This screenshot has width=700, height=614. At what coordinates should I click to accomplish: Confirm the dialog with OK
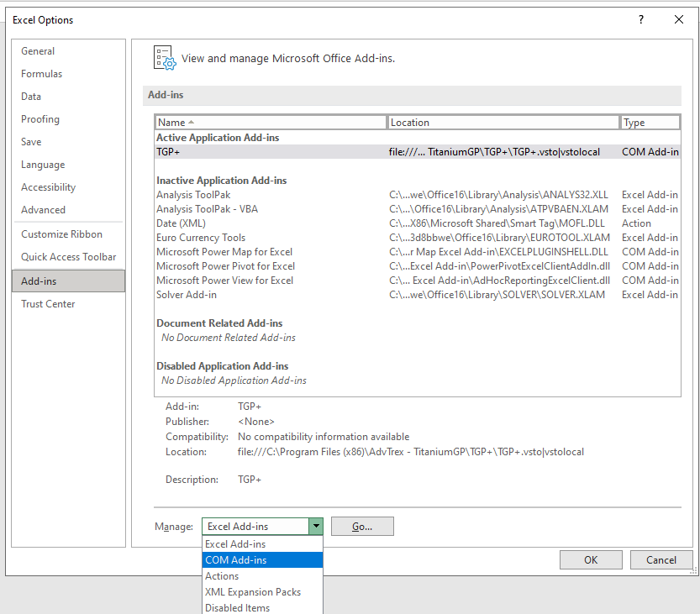click(591, 560)
